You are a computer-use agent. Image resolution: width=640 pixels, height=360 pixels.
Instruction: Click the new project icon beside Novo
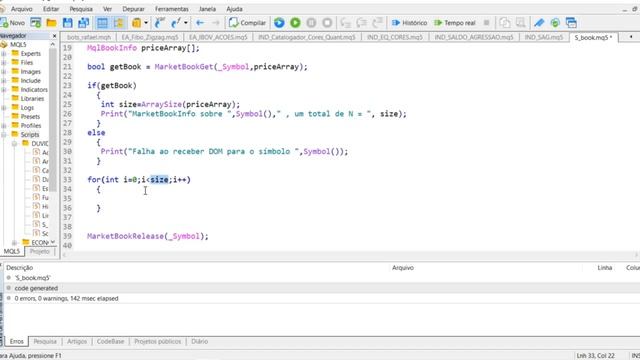36,23
